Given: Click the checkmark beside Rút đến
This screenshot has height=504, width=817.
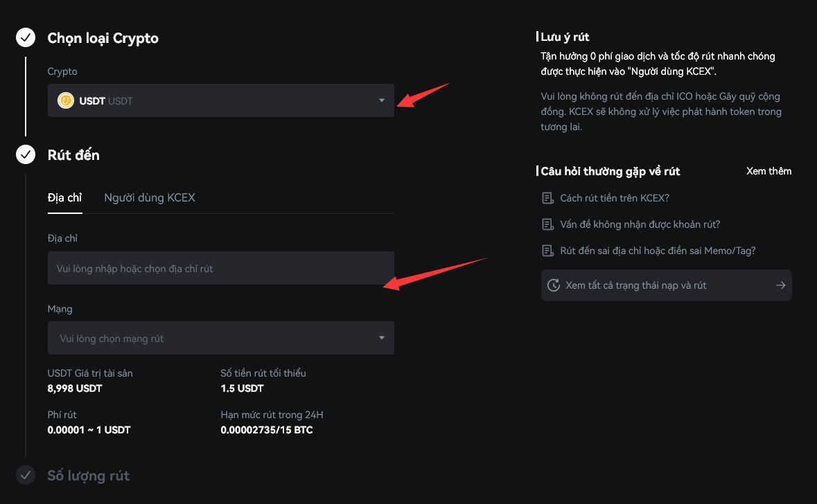Looking at the screenshot, I should tap(26, 154).
